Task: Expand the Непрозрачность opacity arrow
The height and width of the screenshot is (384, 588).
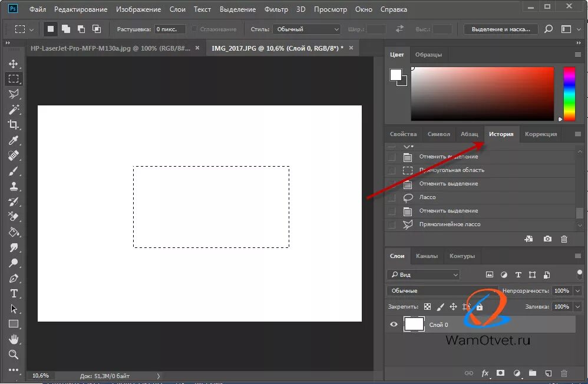Action: pos(578,290)
